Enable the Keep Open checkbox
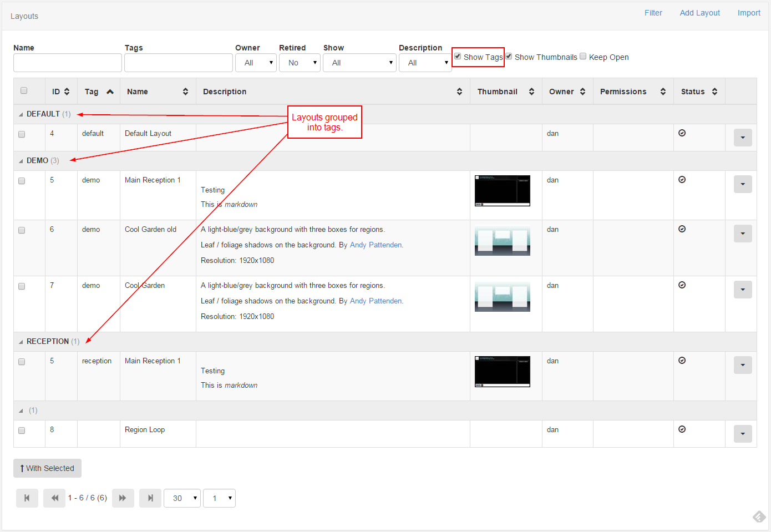This screenshot has height=532, width=771. click(x=583, y=57)
